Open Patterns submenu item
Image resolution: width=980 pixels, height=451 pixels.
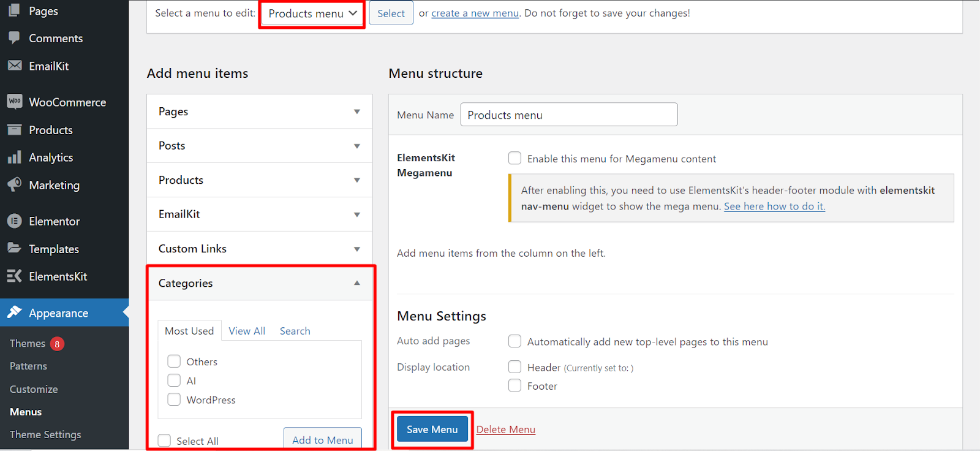[x=28, y=366]
